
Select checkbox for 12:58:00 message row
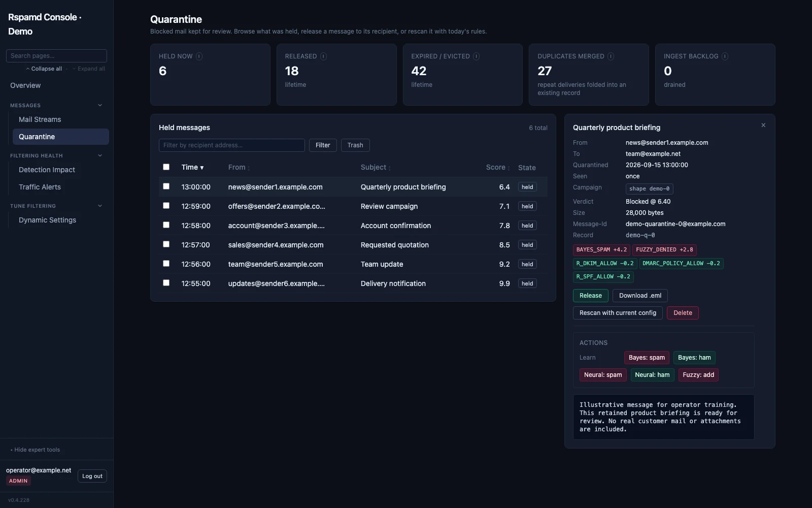[166, 225]
